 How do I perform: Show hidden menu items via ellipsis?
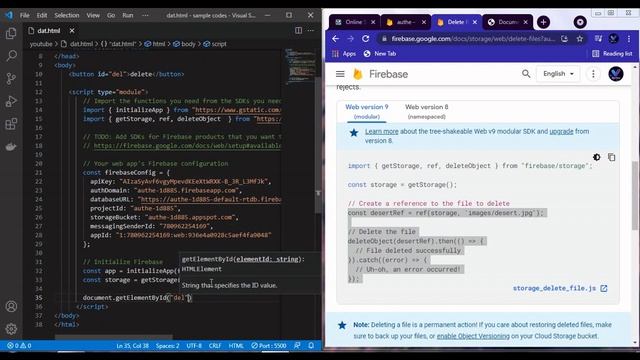coord(145,15)
